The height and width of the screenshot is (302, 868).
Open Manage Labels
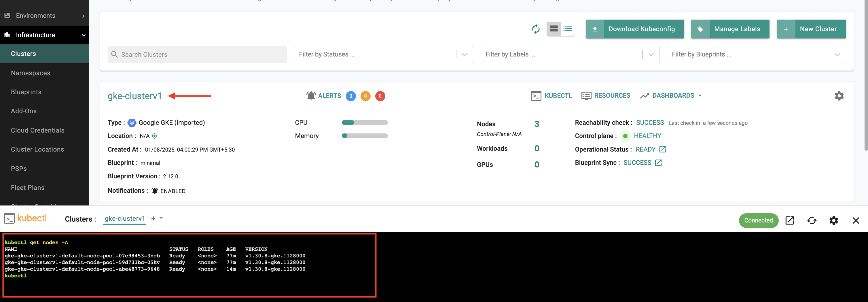(730, 29)
